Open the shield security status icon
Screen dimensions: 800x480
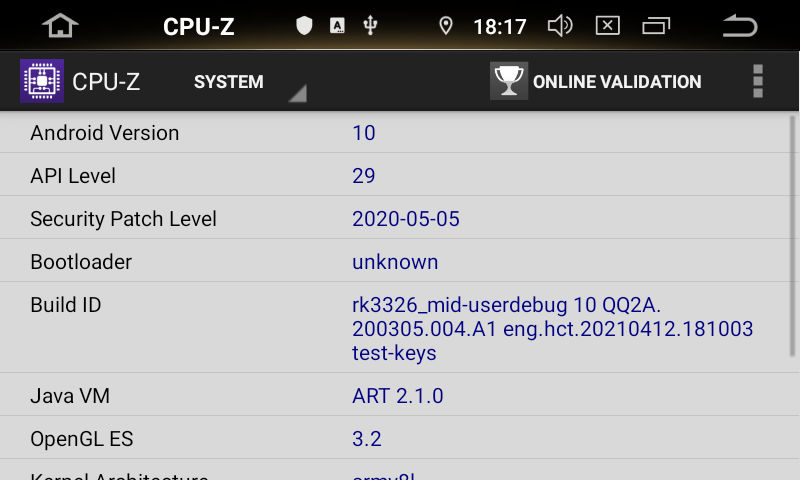pyautogui.click(x=304, y=25)
